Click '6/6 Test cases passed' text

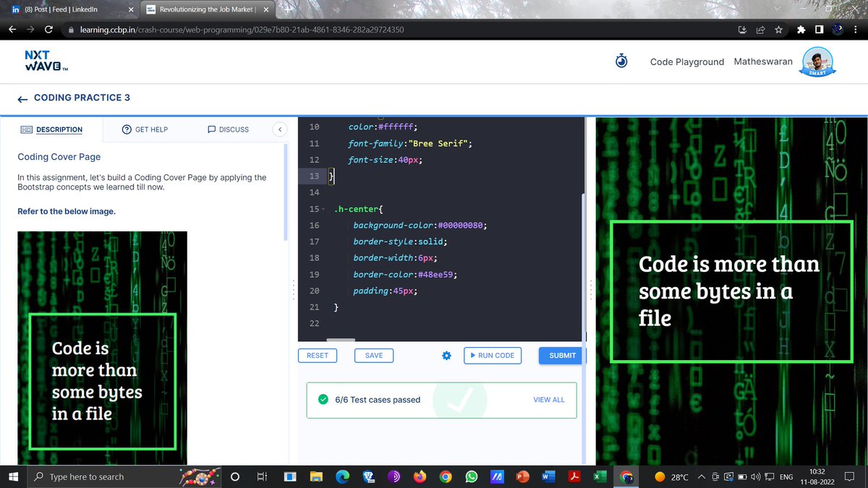point(378,400)
